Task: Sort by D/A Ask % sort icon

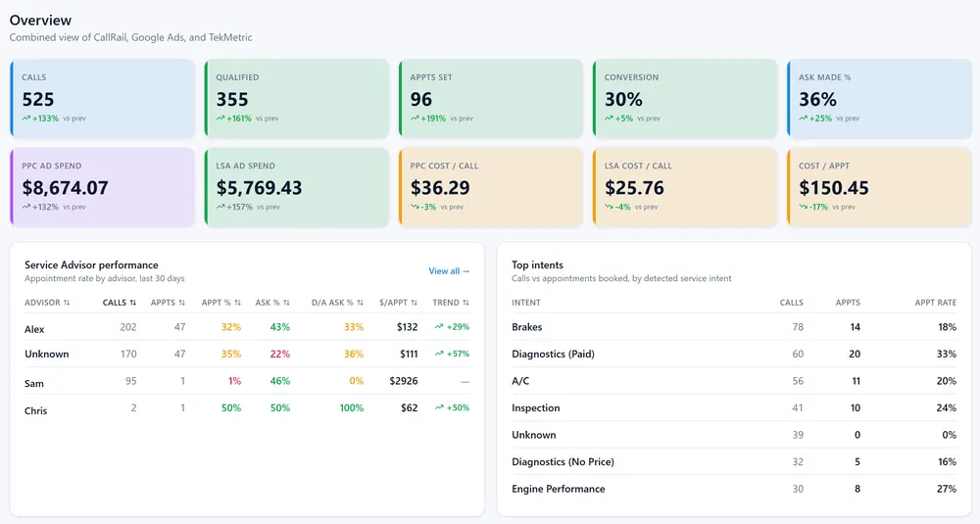Action: (x=360, y=303)
